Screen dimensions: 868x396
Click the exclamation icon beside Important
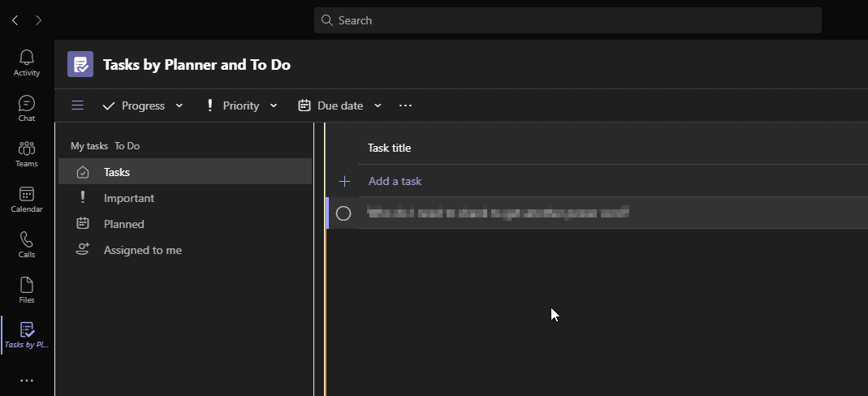click(x=83, y=197)
